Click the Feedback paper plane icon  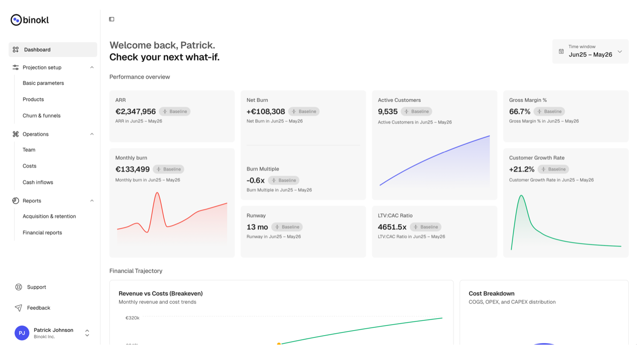[17, 308]
